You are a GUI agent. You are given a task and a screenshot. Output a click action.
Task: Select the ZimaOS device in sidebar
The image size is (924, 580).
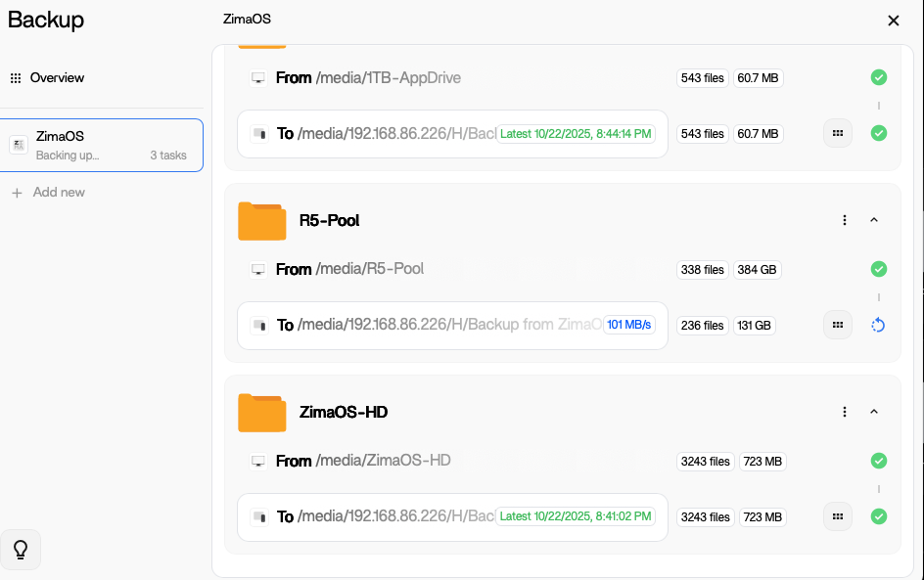(102, 145)
